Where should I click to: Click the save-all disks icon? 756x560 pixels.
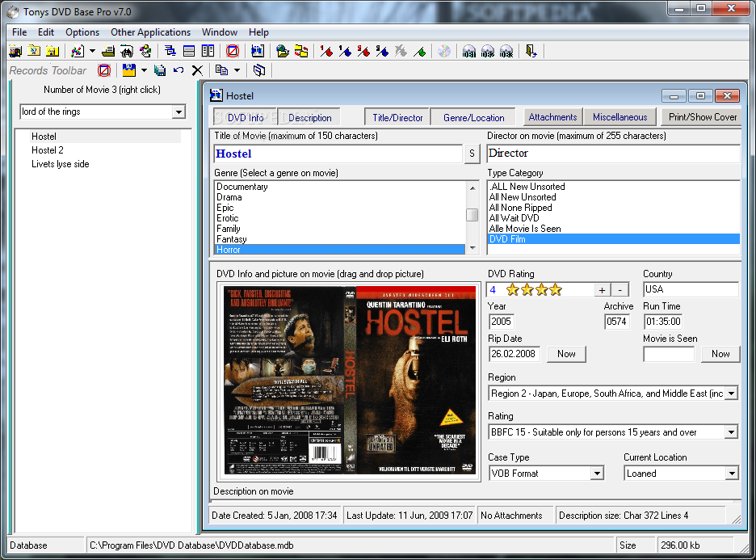coord(160,70)
